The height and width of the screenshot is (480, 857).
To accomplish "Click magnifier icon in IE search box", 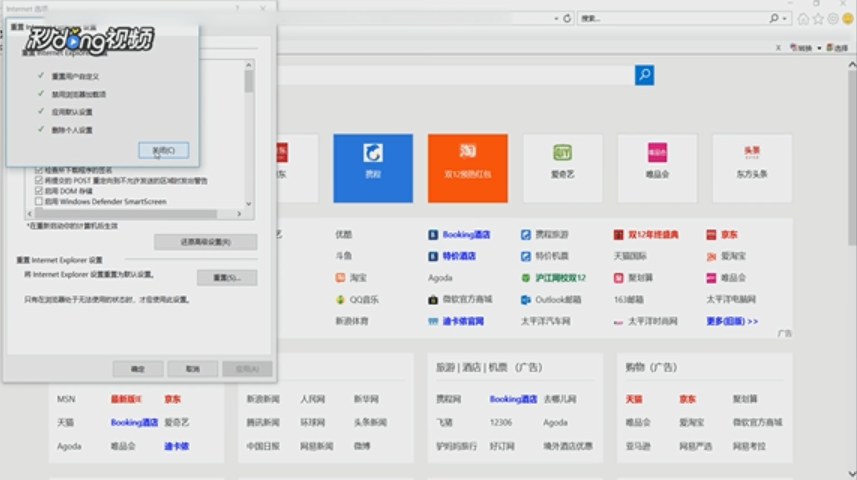I will point(774,18).
